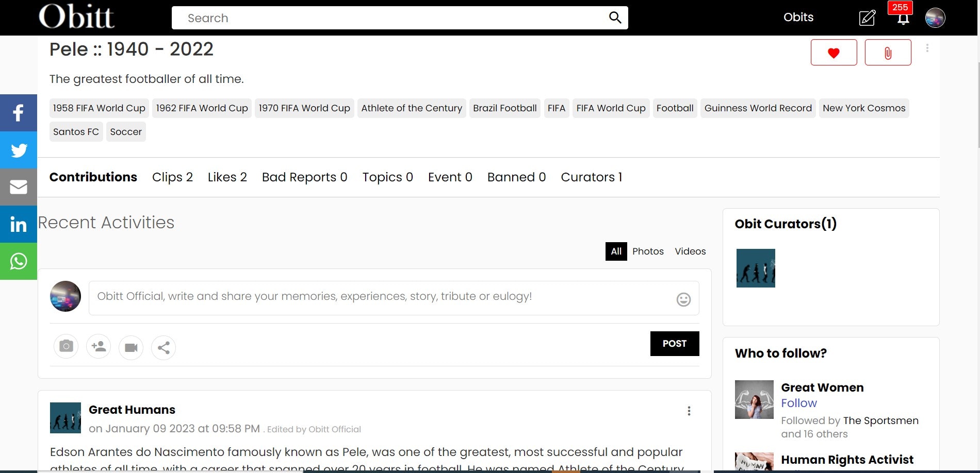Open the Football tag
Viewport: 980px width, 473px height.
point(675,108)
